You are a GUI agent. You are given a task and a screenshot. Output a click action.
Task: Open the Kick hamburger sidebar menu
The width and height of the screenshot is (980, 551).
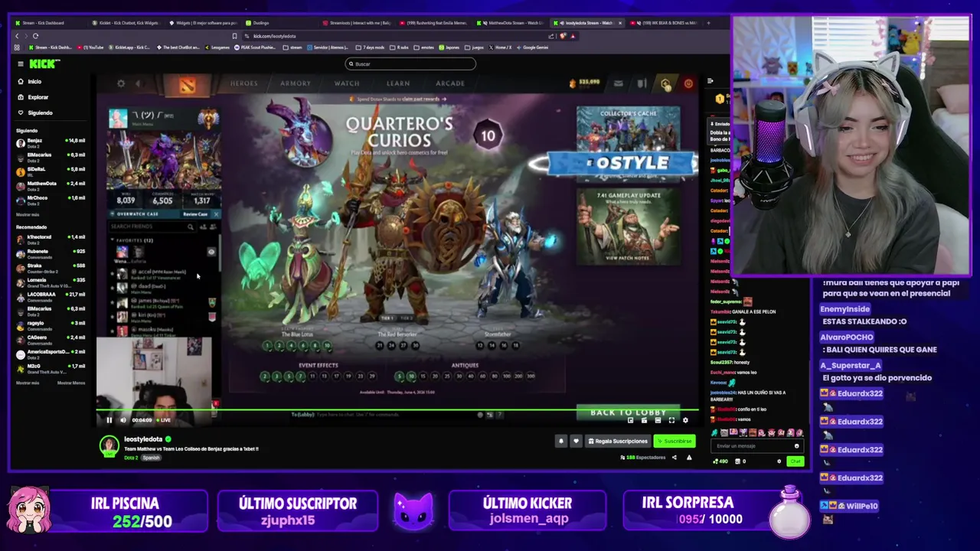click(x=21, y=64)
